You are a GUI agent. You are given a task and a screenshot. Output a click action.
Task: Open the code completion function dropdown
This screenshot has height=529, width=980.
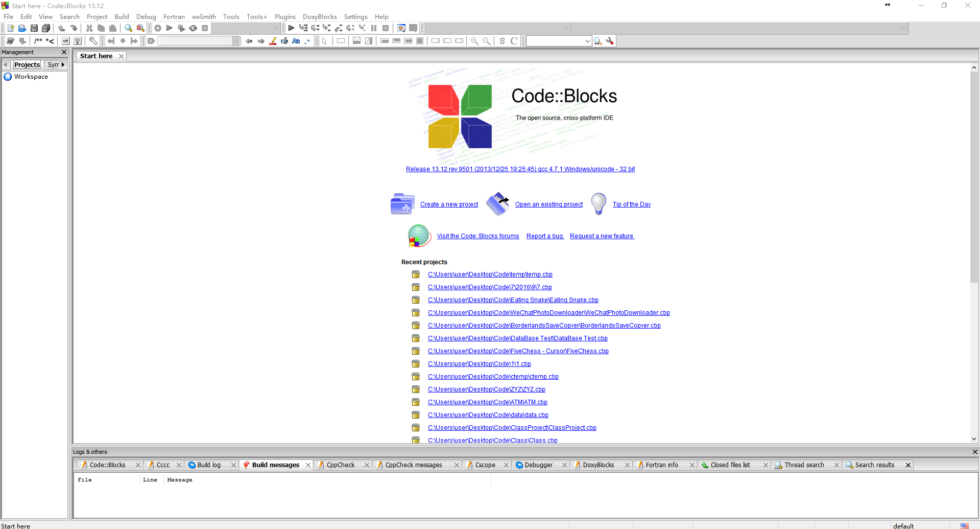[739, 28]
